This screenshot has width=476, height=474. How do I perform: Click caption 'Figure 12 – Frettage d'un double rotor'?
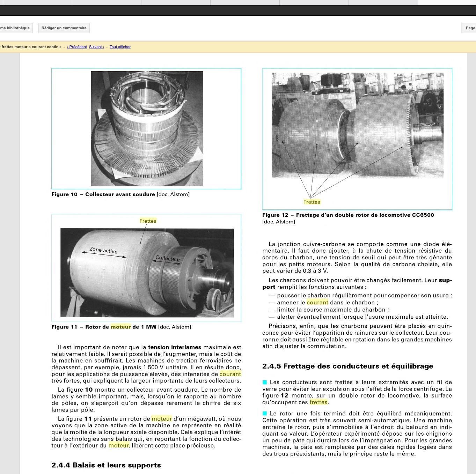(x=348, y=215)
